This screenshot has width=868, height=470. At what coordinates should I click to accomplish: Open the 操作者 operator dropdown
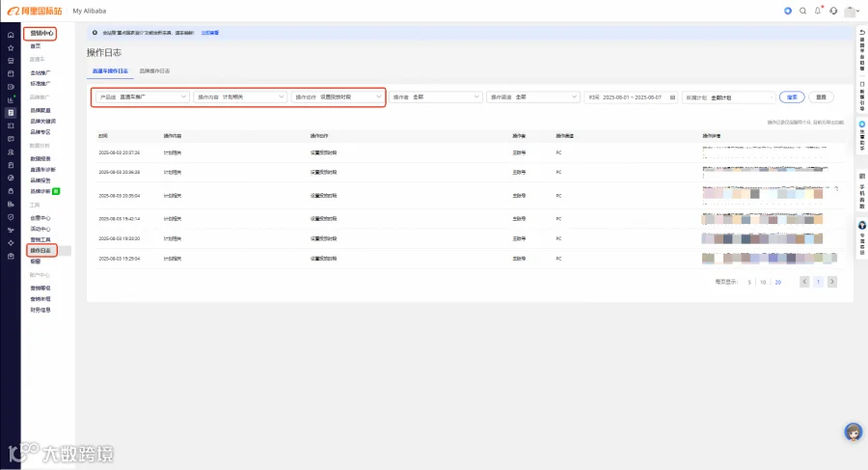click(x=435, y=97)
